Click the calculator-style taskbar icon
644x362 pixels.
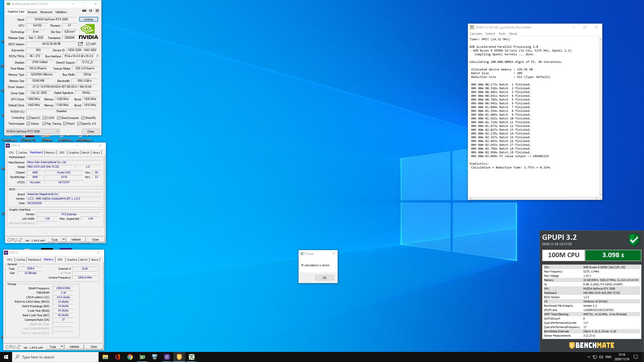[x=154, y=357]
